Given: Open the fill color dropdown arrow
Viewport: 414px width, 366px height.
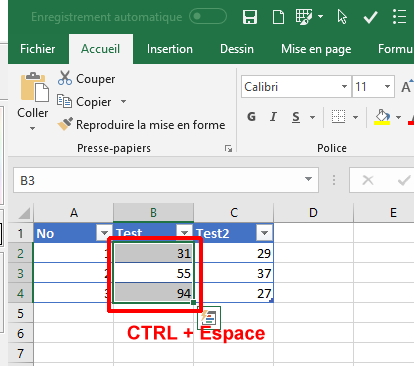Looking at the screenshot, I should [x=398, y=117].
